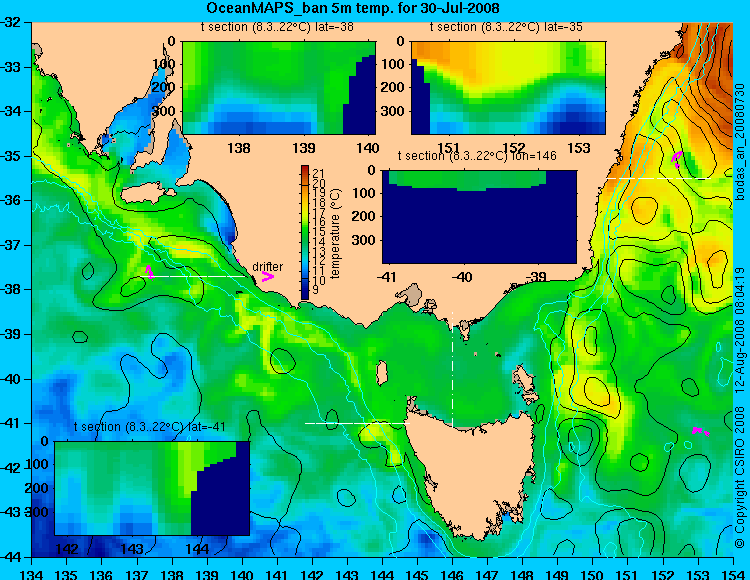Screen dimensions: 750x580
Task: Click the 'bodas_an_20080730' vertical text
Action: [x=740, y=142]
